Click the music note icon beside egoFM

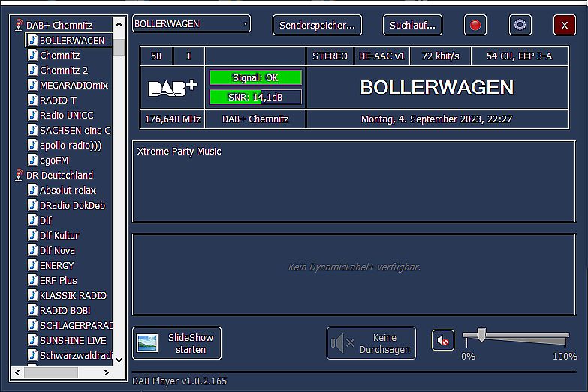click(32, 160)
